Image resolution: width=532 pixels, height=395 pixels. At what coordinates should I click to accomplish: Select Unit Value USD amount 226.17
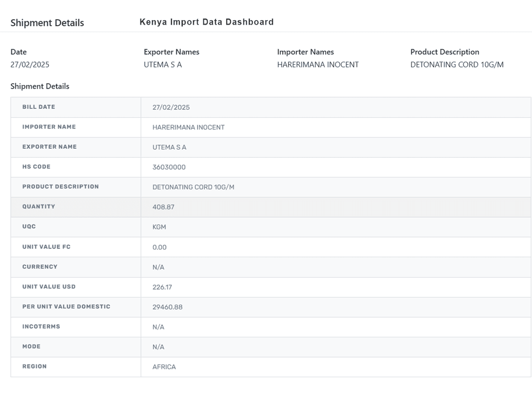click(x=162, y=287)
